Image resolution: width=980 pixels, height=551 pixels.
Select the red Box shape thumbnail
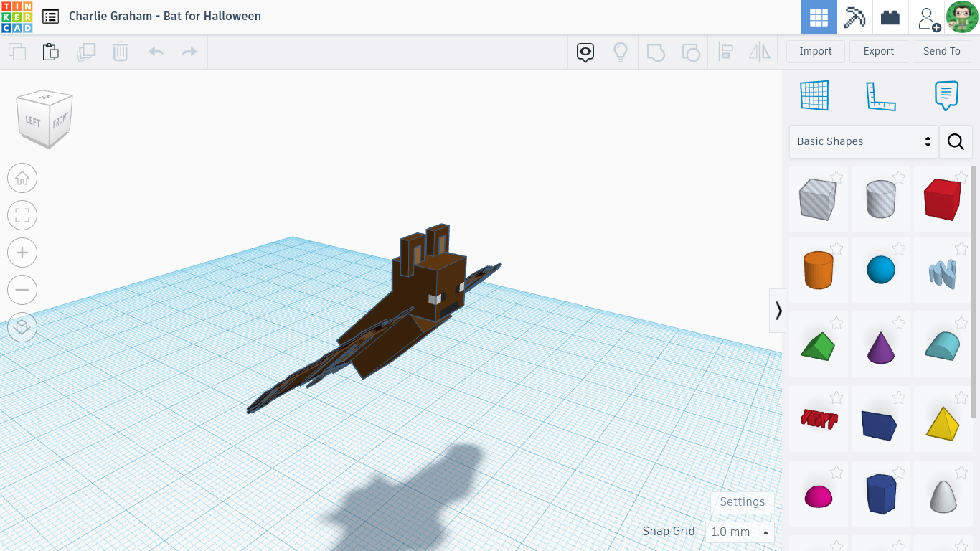click(943, 198)
